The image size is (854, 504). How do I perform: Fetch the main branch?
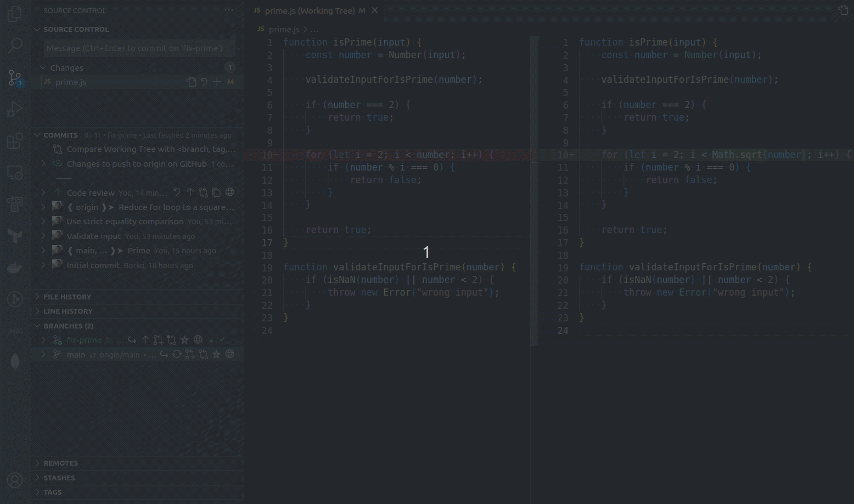pyautogui.click(x=177, y=354)
